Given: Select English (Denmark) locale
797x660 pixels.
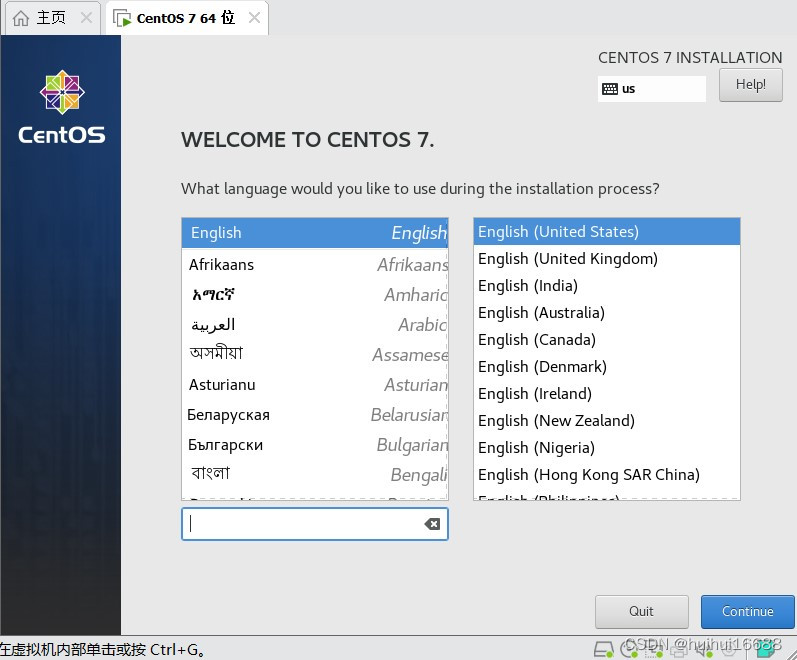Looking at the screenshot, I should 606,367.
